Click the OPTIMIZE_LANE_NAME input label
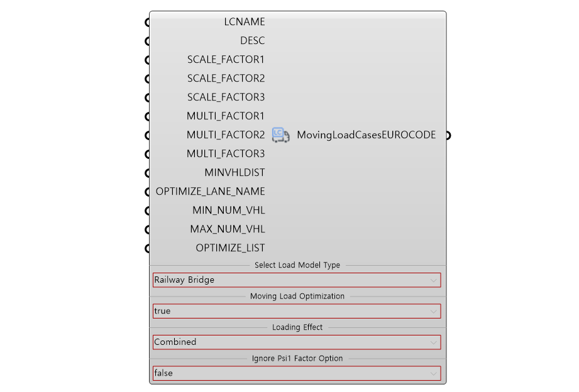This screenshot has width=579, height=392. click(211, 192)
